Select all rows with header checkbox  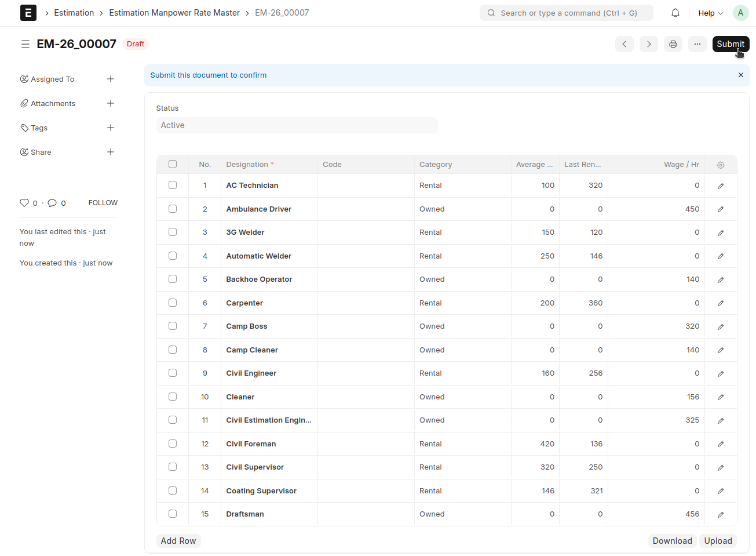click(173, 164)
